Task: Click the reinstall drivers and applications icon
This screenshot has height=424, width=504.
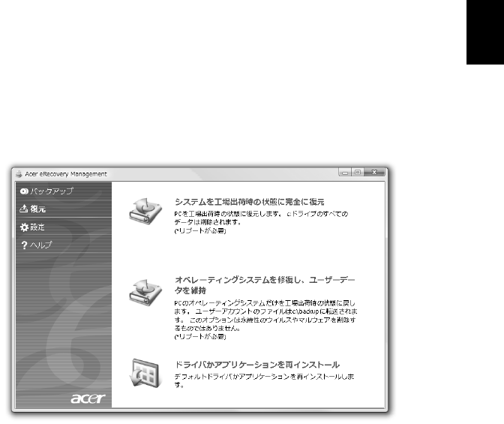Action: pyautogui.click(x=145, y=373)
